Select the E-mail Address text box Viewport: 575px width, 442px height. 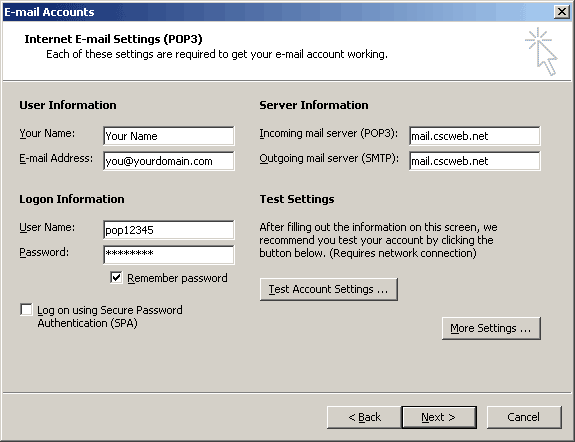pyautogui.click(x=169, y=161)
